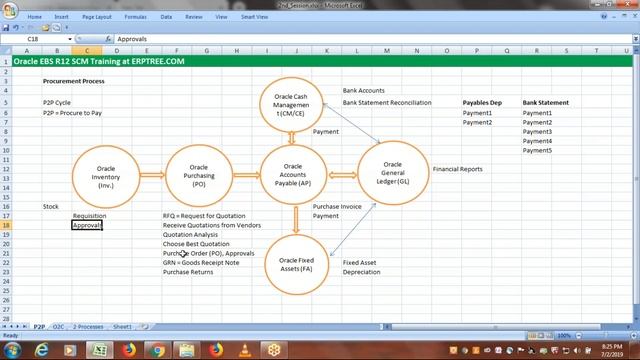Open the Formulas ribbon tab

136,17
